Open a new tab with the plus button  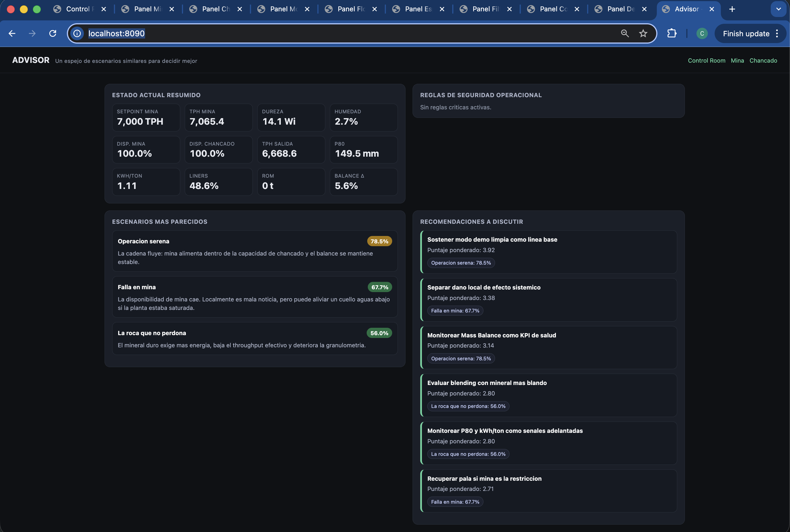pos(732,9)
